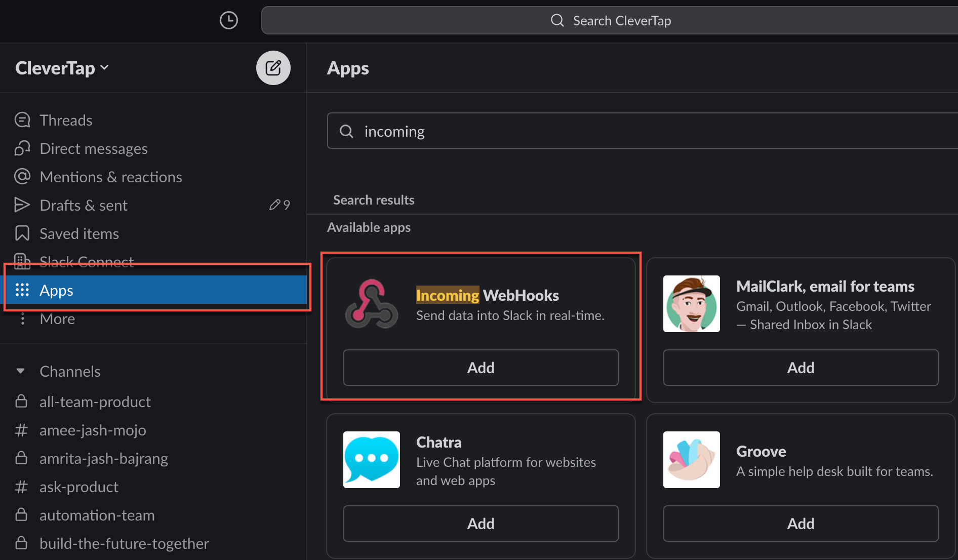Open the amrita-jash-bajrang channel
958x560 pixels.
153,458
